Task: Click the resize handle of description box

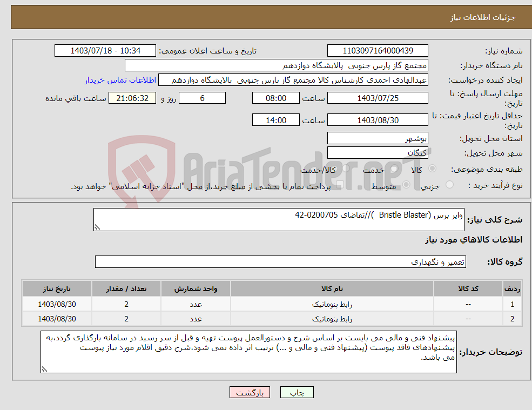Action: pyautogui.click(x=97, y=227)
